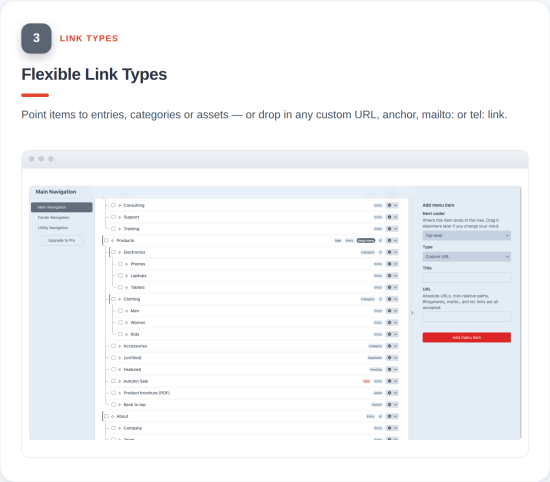Switch to Footer Navigation menu

click(x=54, y=217)
